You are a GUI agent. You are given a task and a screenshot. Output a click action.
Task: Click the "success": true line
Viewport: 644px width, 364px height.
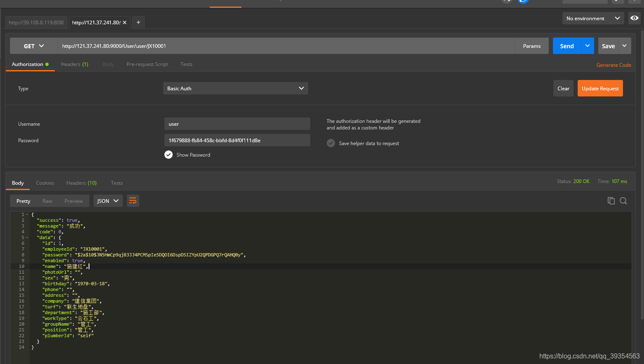pyautogui.click(x=58, y=220)
